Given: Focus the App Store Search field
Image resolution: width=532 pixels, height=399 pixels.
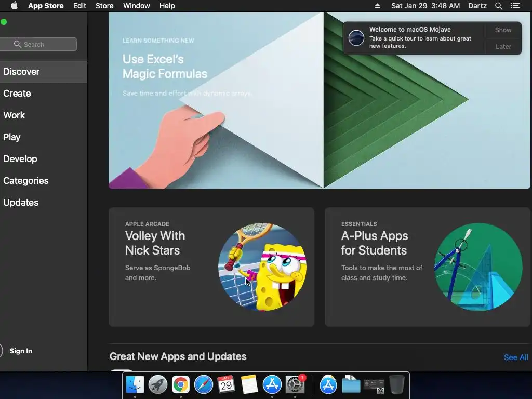Looking at the screenshot, I should pyautogui.click(x=38, y=44).
